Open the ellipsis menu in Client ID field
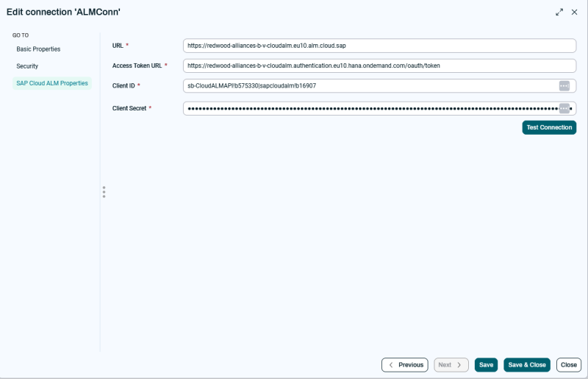The height and width of the screenshot is (379, 588). 564,86
